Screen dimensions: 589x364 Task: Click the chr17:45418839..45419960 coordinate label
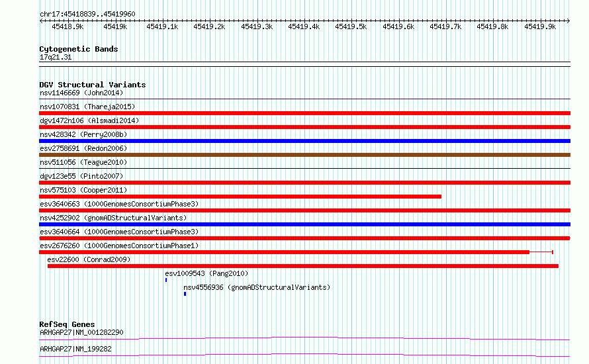(x=87, y=14)
